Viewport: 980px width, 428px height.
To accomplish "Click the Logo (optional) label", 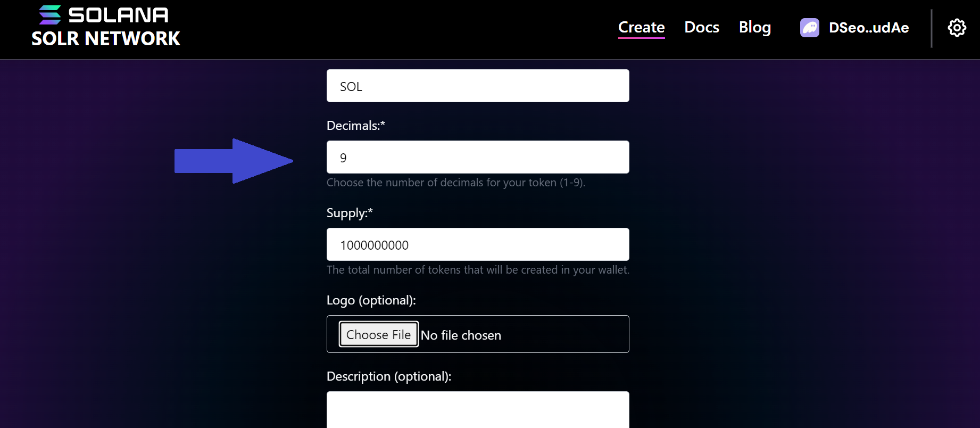I will [371, 300].
